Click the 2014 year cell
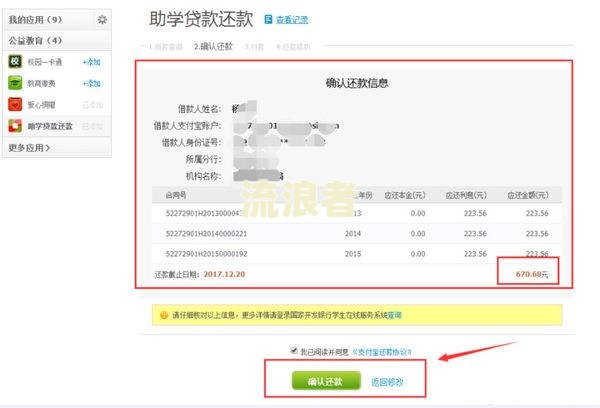This screenshot has width=600, height=408. 352,233
